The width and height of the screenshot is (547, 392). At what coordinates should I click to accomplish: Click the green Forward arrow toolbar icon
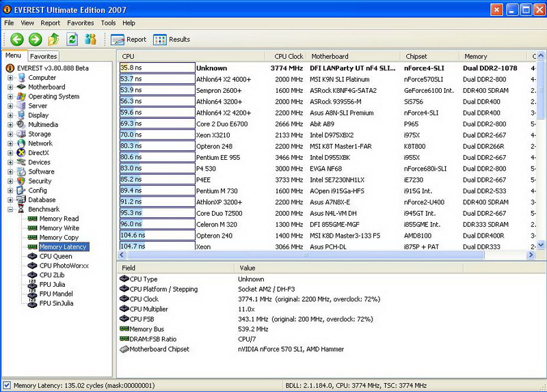(36, 40)
